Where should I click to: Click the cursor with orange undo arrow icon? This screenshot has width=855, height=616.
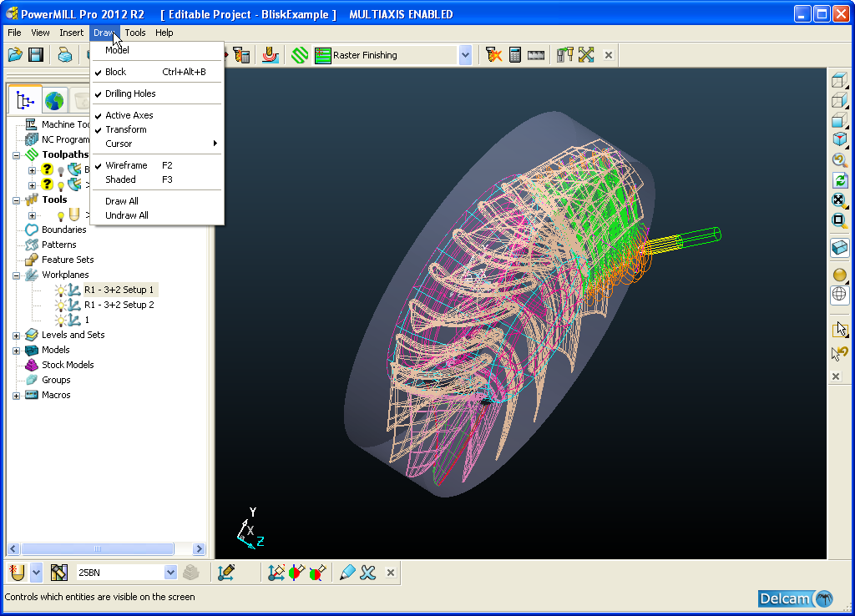coord(840,353)
